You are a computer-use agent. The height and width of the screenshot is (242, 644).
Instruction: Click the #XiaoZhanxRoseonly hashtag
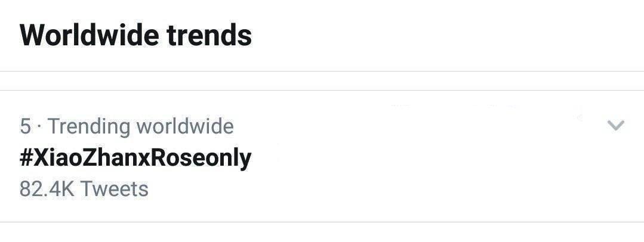pyautogui.click(x=135, y=158)
